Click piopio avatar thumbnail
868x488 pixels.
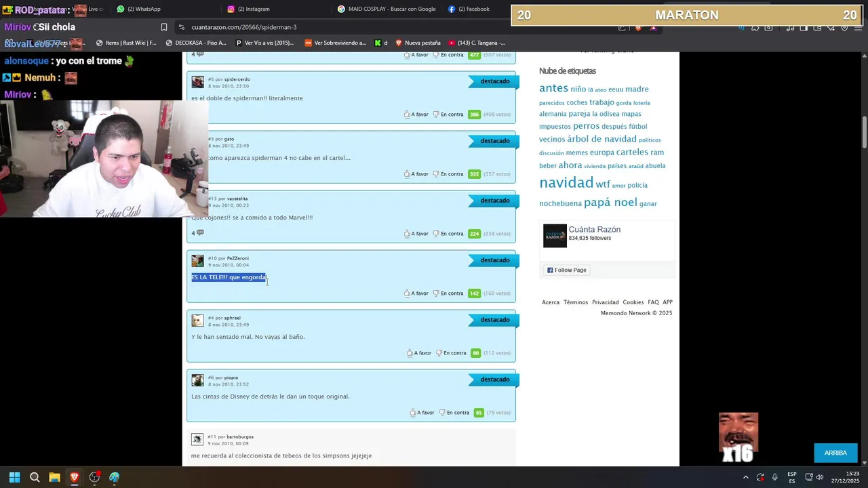[x=197, y=380]
